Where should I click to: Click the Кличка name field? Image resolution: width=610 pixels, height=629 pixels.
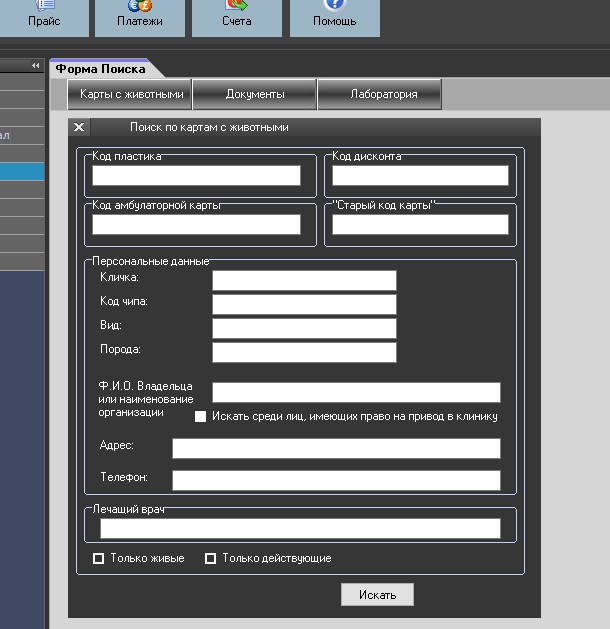(304, 280)
